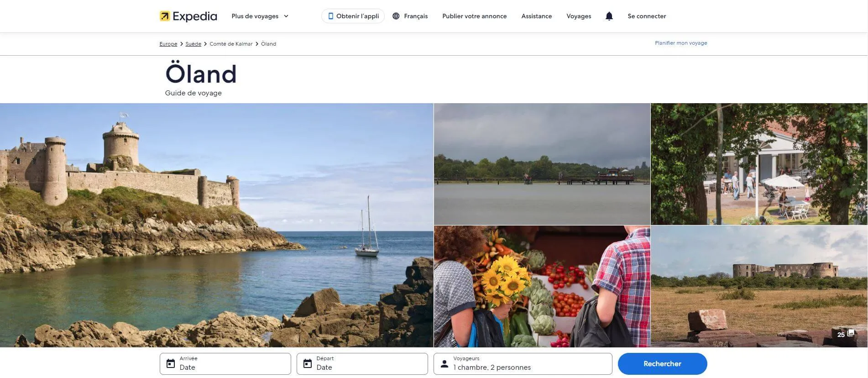Open the large castle seaside photo
This screenshot has height=378, width=868.
(216, 225)
